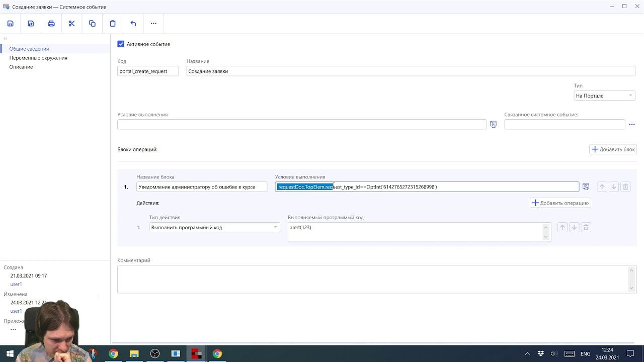Screen dimensions: 644x362
Task: Click the Undo arrow icon
Action: [x=133, y=24]
